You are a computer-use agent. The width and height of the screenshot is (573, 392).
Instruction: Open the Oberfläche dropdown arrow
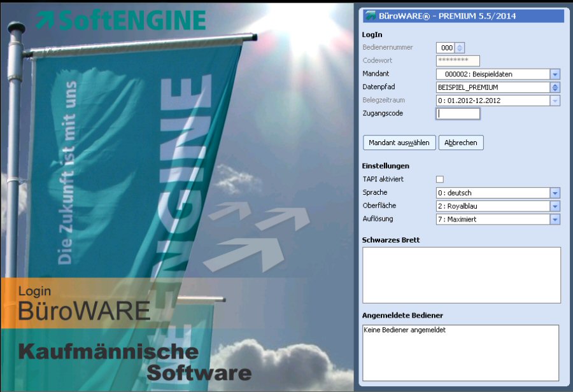(555, 206)
